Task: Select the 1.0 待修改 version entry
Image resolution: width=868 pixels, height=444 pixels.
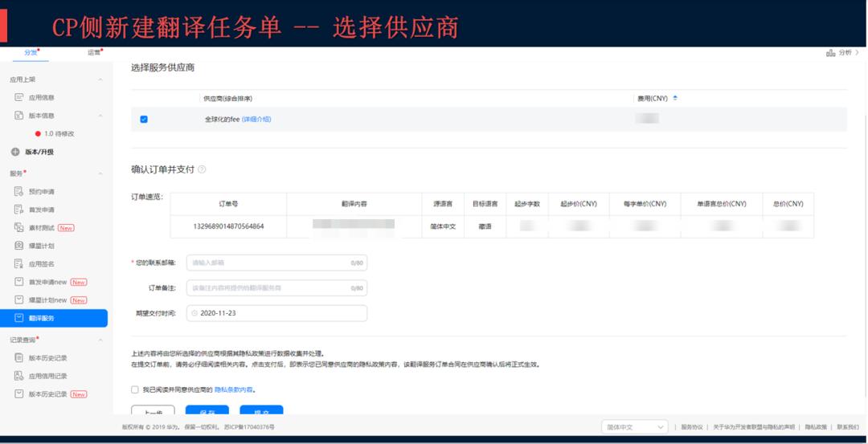Action: [x=59, y=134]
